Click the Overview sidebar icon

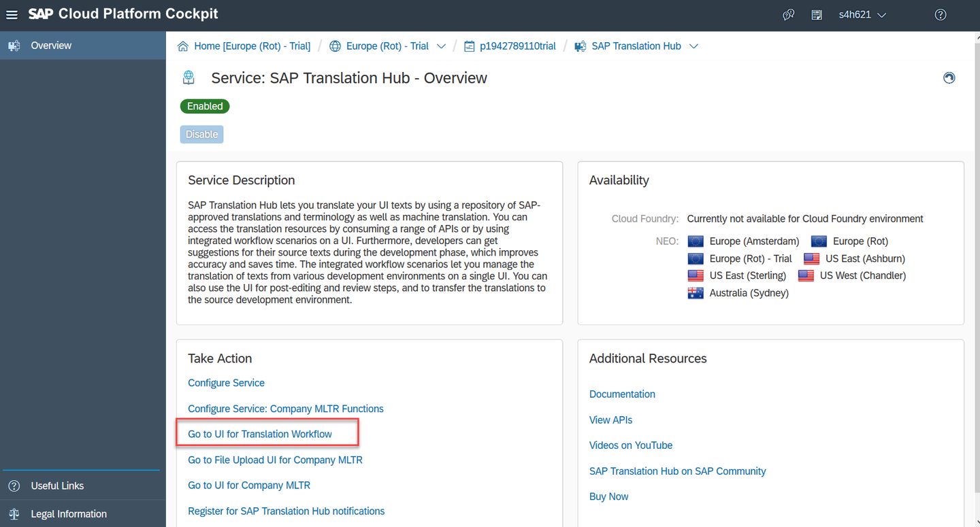click(14, 46)
